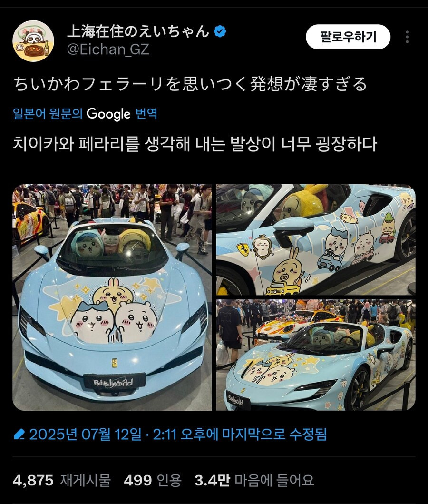The image size is (428, 504).
Task: Click the BilibiliWorld plate in the front photo
Action: 113,383
